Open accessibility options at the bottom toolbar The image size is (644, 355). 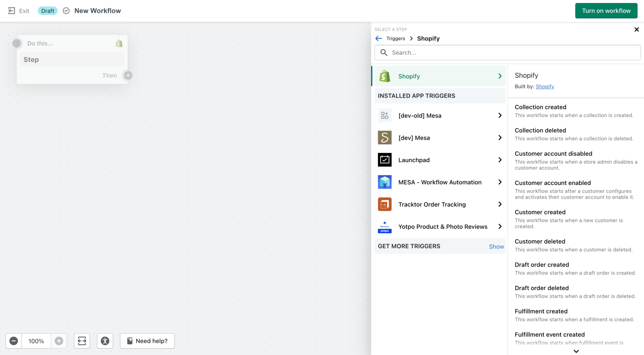[105, 341]
